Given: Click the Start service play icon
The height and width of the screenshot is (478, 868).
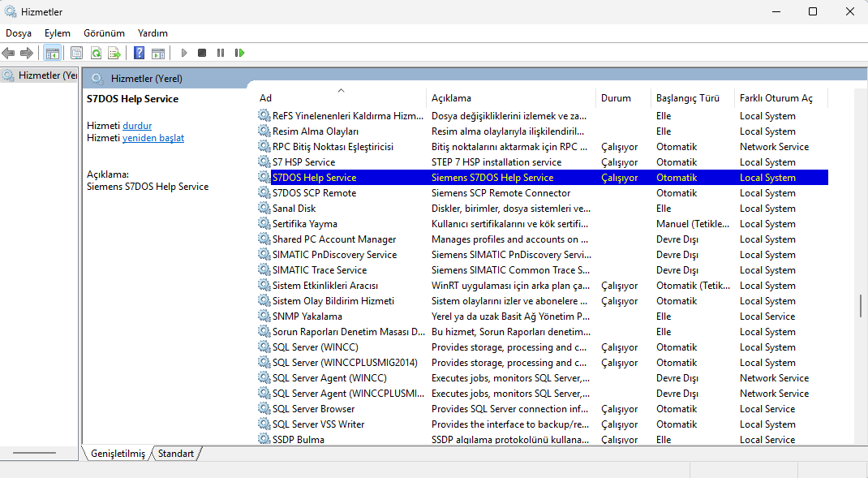Looking at the screenshot, I should [x=184, y=54].
